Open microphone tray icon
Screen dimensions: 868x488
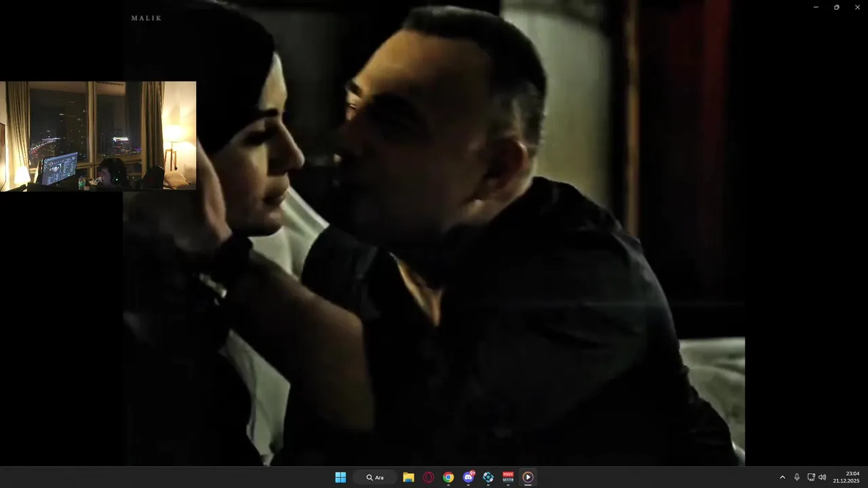pos(797,477)
